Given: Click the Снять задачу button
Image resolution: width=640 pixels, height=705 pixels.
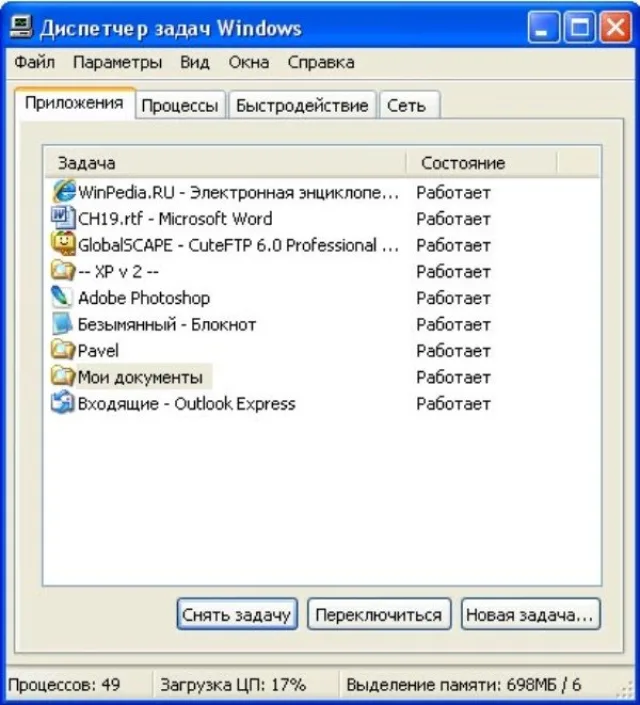Looking at the screenshot, I should pos(237,614).
